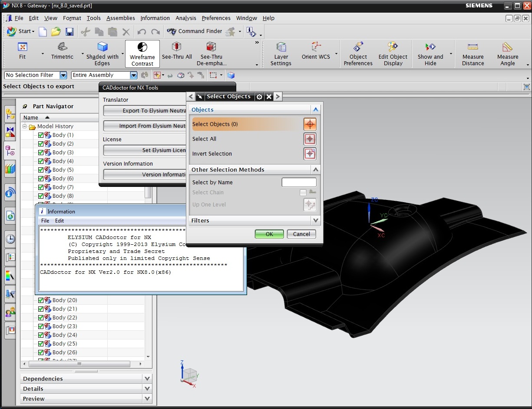The image size is (532, 409).
Task: Click the Select Objects crosshair icon
Action: pyautogui.click(x=310, y=124)
